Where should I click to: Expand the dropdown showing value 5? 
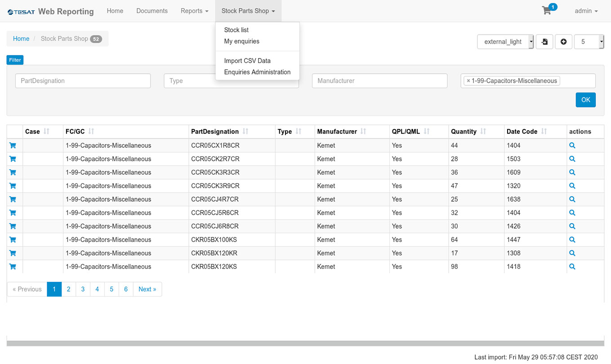click(x=589, y=42)
